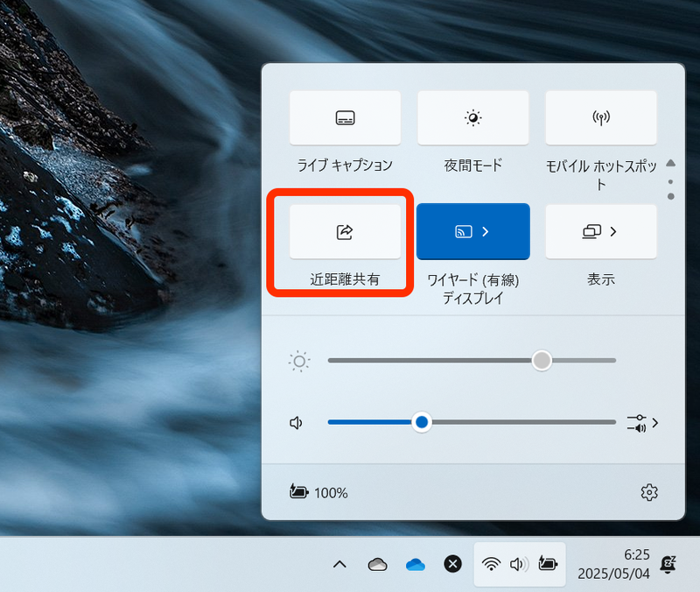Click the speaker icon in the taskbar
Image resolution: width=700 pixels, height=592 pixels.
point(520,564)
